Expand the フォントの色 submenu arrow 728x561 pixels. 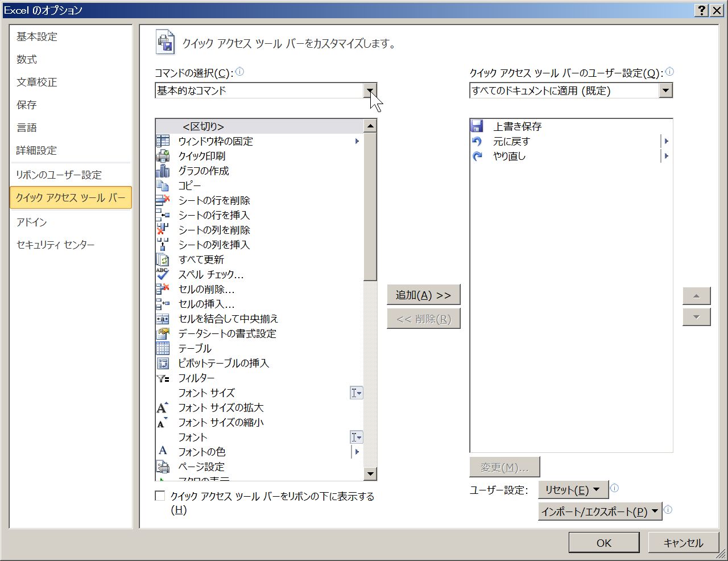click(x=357, y=452)
